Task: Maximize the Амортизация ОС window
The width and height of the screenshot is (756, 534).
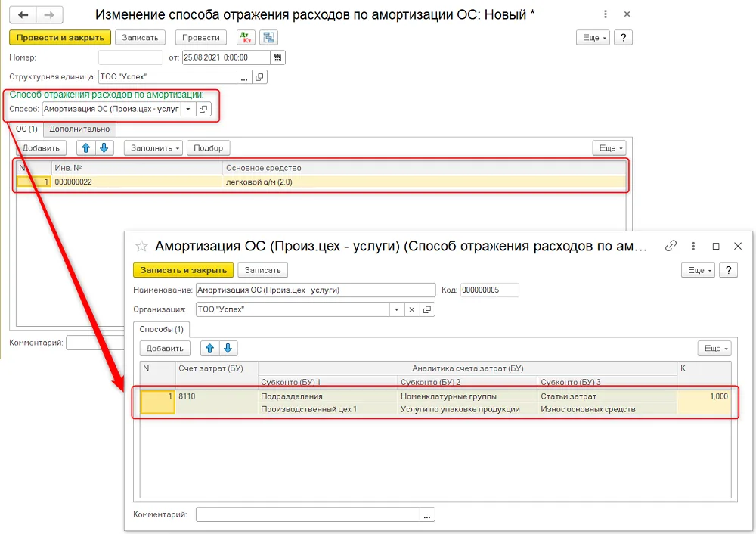Action: 716,246
